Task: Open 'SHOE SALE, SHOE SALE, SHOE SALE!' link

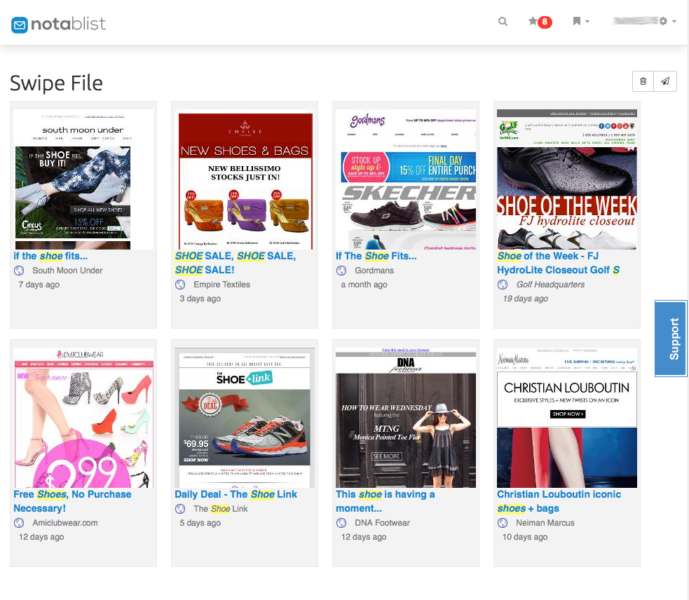Action: [235, 263]
